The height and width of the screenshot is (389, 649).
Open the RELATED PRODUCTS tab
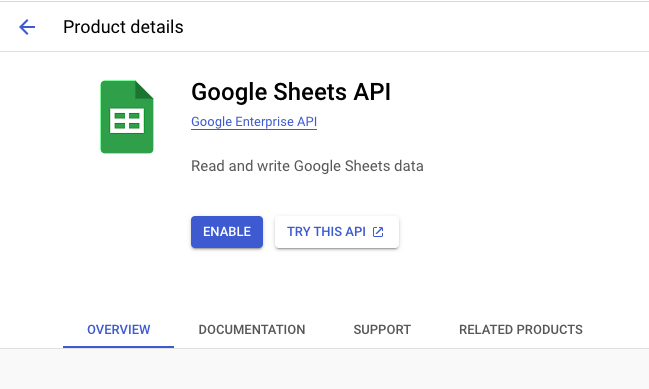pos(521,329)
